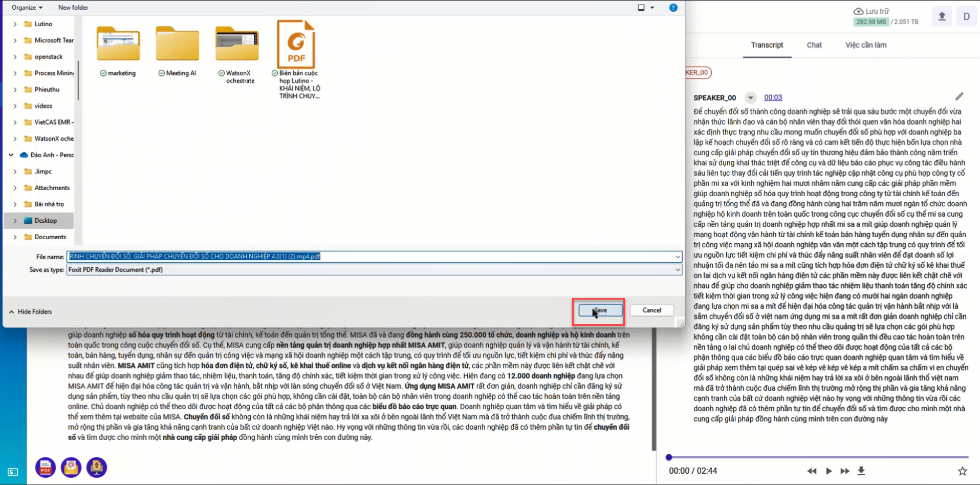Open the Organize menu
This screenshot has height=485, width=980.
[x=27, y=8]
